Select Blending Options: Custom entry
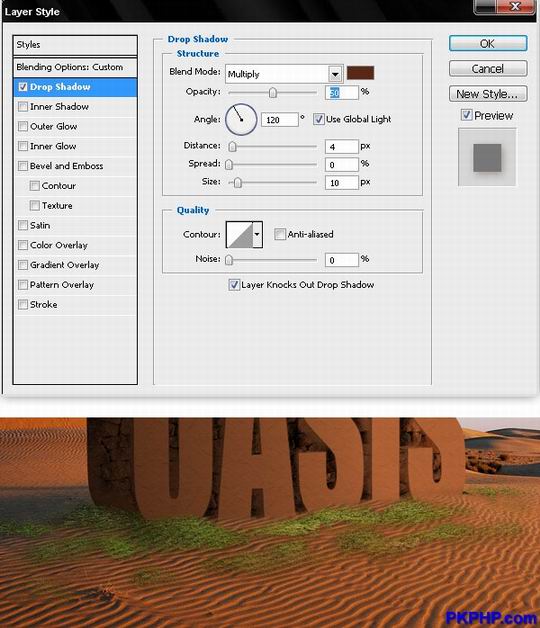 pos(75,67)
